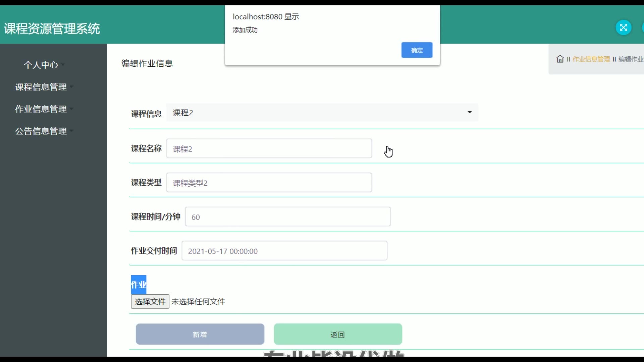644x362 pixels.
Task: Select the 作业交付时间 date input
Action: point(284,251)
